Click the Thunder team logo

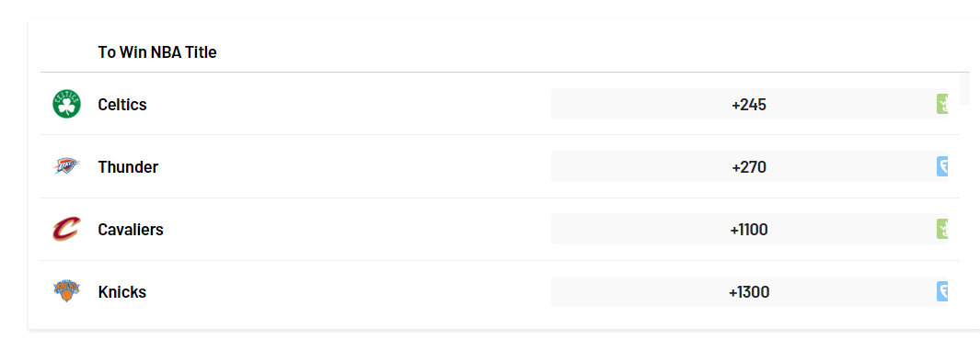tap(67, 166)
